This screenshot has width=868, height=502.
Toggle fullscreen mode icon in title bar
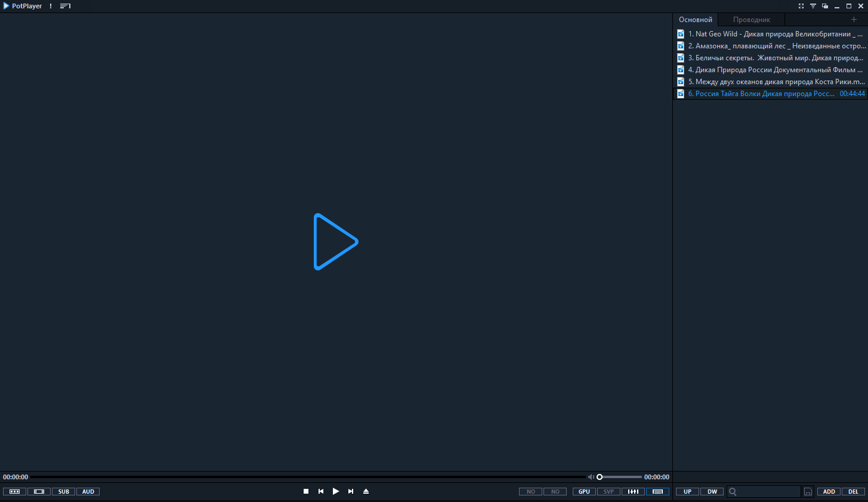[x=801, y=6]
